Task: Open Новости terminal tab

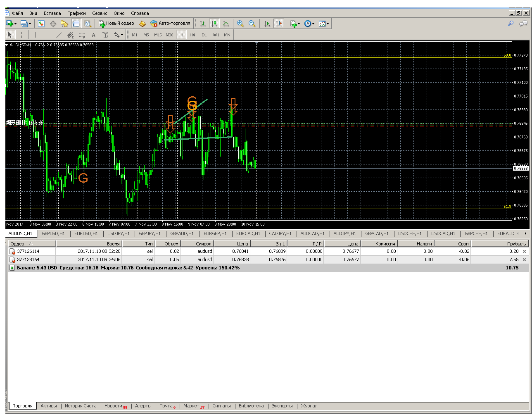Action: 116,406
